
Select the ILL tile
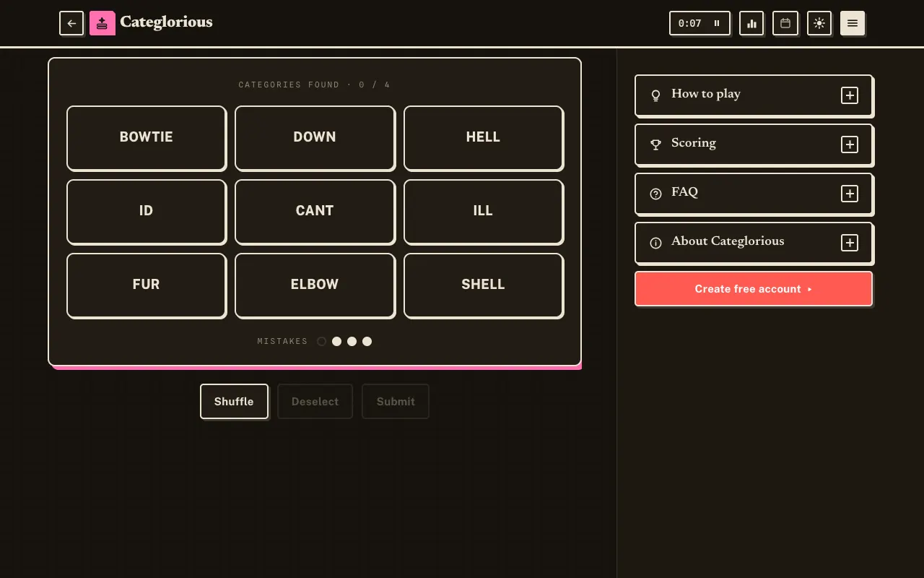coord(483,212)
